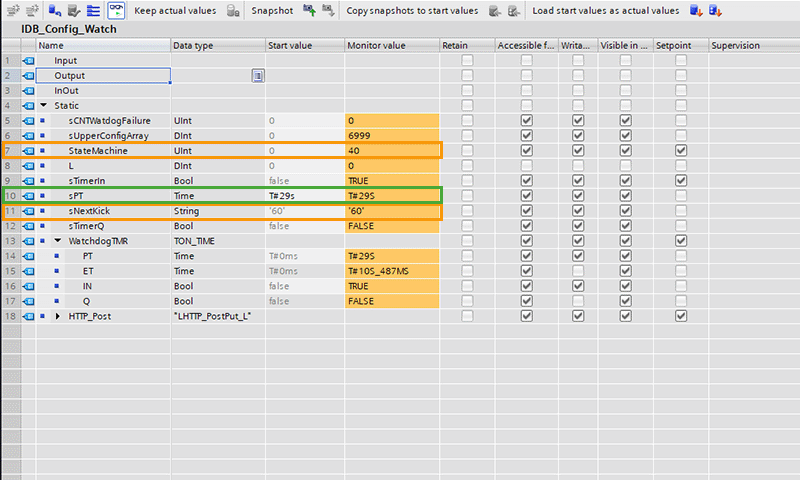800x480 pixels.
Task: Click the Monitor value column header
Action: click(375, 46)
